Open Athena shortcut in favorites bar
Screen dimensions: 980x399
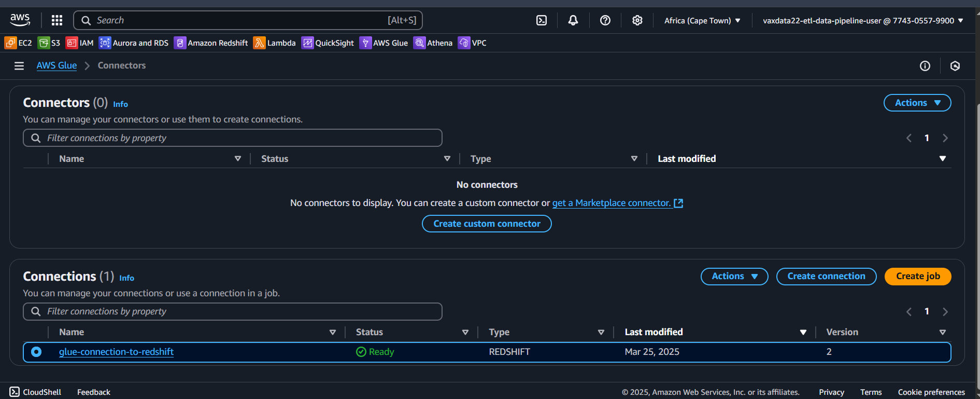pyautogui.click(x=433, y=43)
